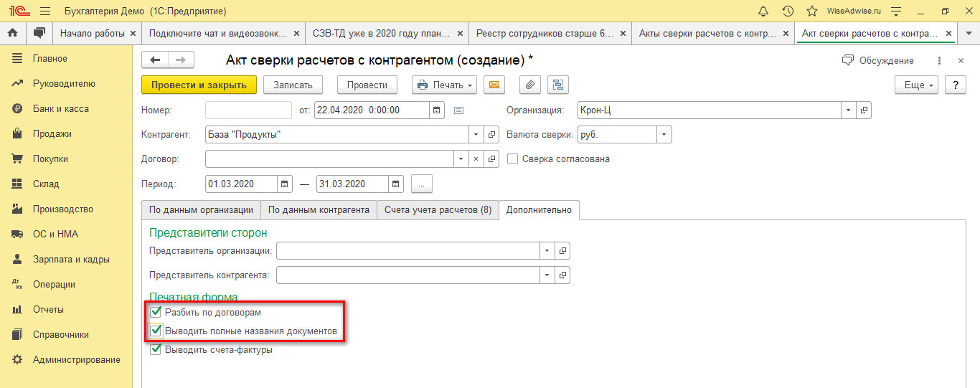This screenshot has height=388, width=980.
Task: Click the document structure icon next to paperclip
Action: (x=557, y=85)
